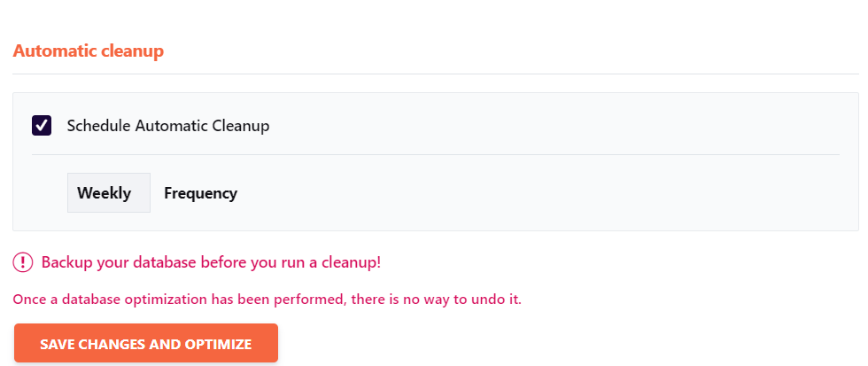Click the white checkmark icon in the checkbox

click(42, 126)
